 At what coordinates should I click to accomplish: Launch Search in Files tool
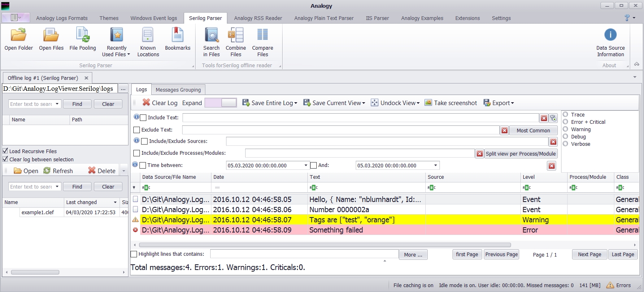pos(211,42)
